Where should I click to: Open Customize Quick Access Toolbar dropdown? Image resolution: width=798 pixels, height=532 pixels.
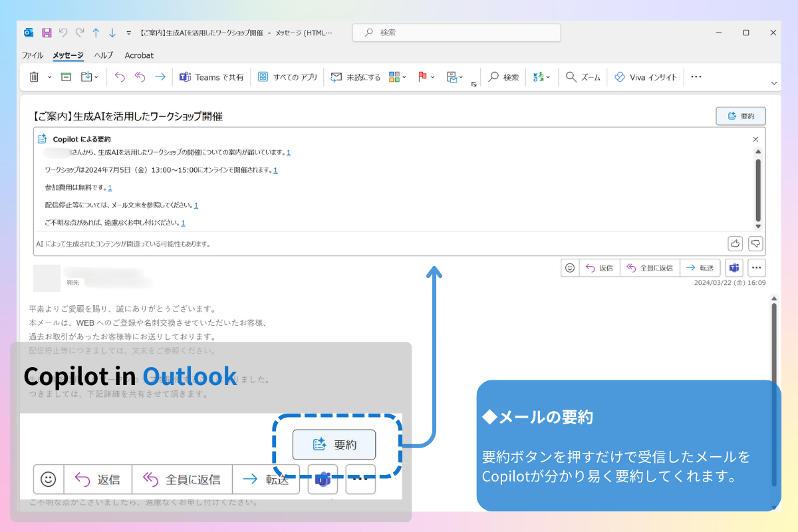128,33
